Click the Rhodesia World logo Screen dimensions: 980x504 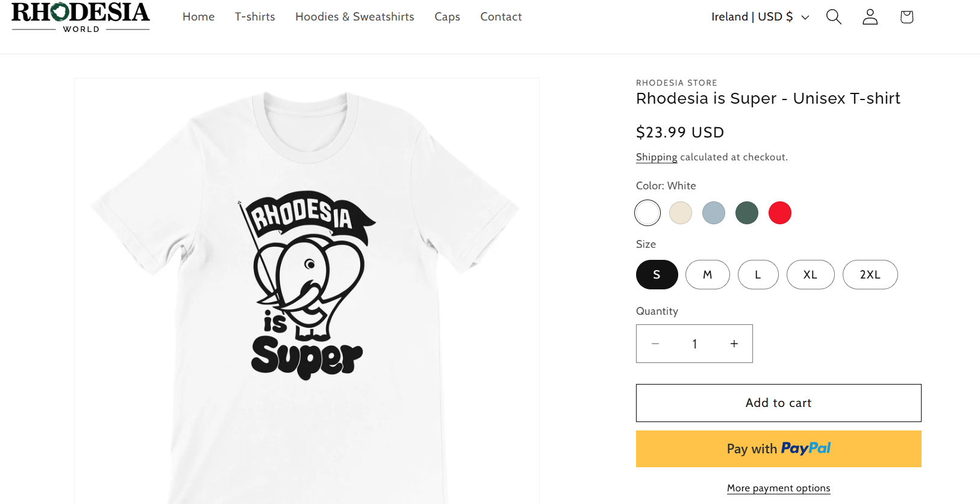[81, 17]
